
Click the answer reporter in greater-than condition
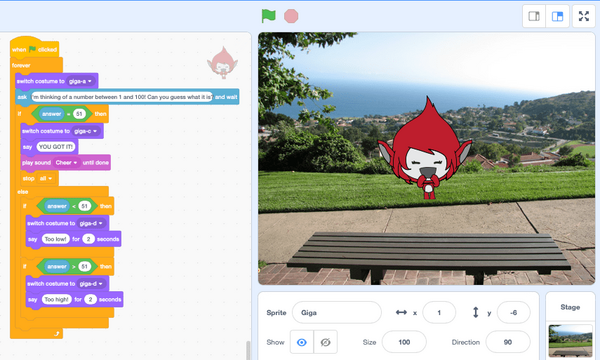coord(57,266)
